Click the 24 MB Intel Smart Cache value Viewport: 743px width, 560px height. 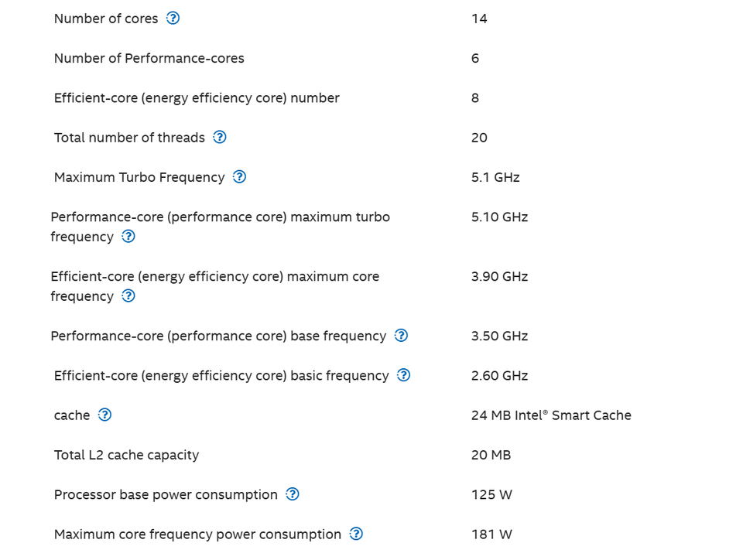(551, 415)
